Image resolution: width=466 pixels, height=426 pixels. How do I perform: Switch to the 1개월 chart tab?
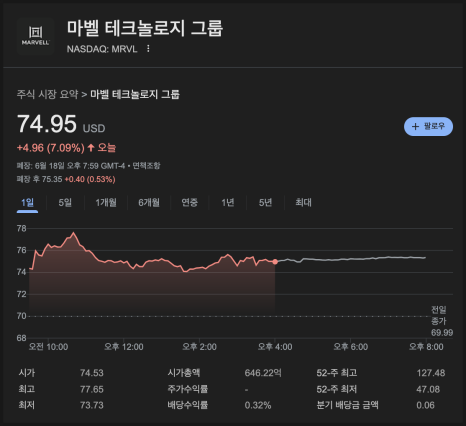click(x=106, y=202)
